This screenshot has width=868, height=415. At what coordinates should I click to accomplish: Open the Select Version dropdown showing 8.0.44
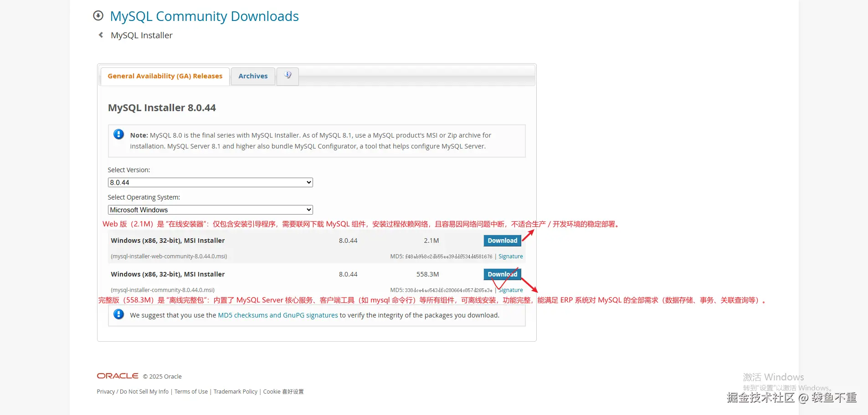pyautogui.click(x=210, y=183)
